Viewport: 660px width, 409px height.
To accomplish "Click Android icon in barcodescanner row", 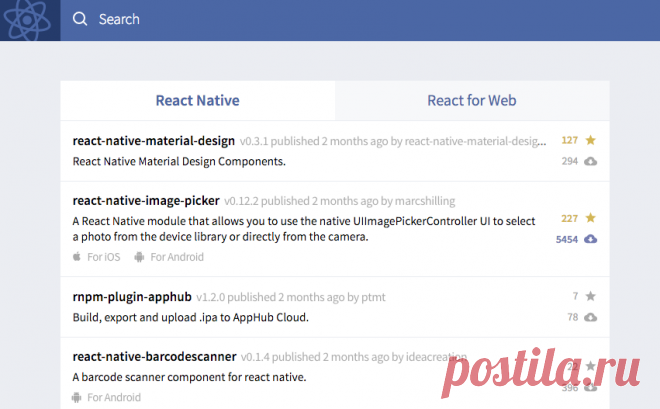I will pos(77,397).
